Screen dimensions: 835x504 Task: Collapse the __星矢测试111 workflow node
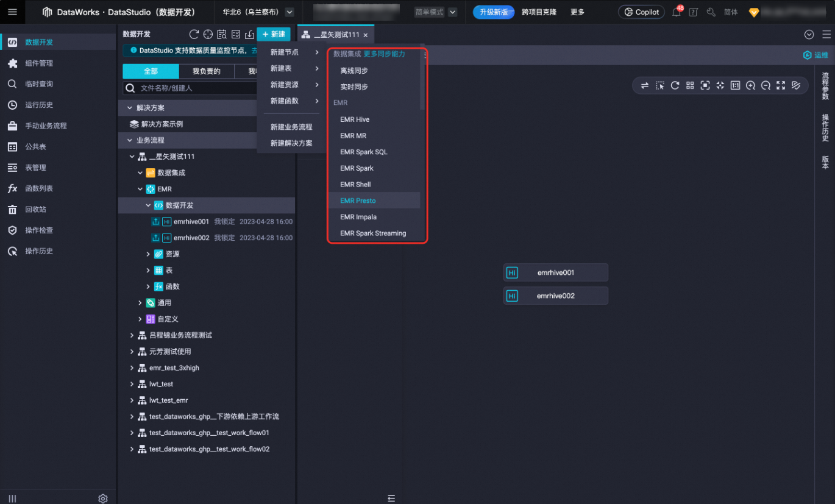[x=132, y=157]
